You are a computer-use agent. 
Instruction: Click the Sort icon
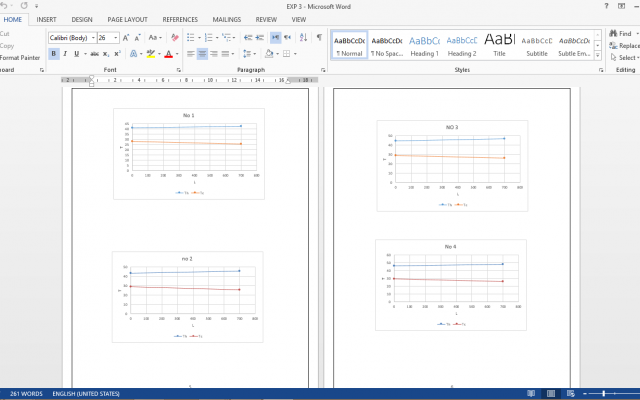point(303,38)
